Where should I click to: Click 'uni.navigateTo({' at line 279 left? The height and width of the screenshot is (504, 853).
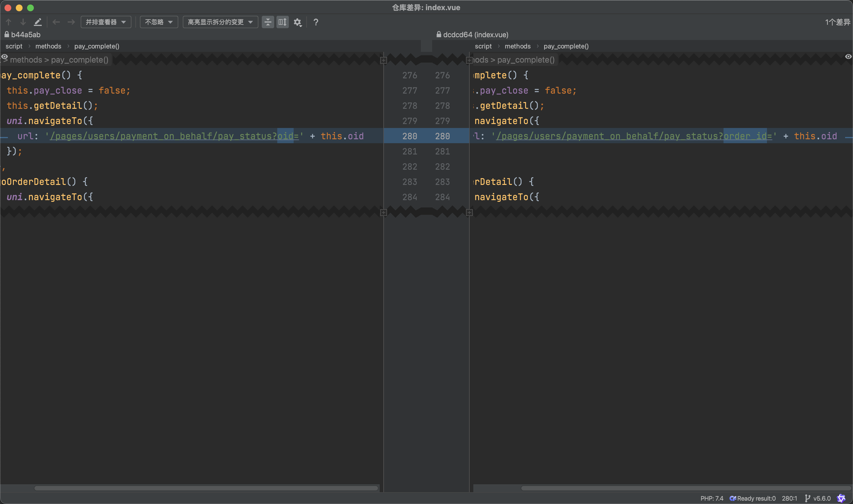coord(50,121)
